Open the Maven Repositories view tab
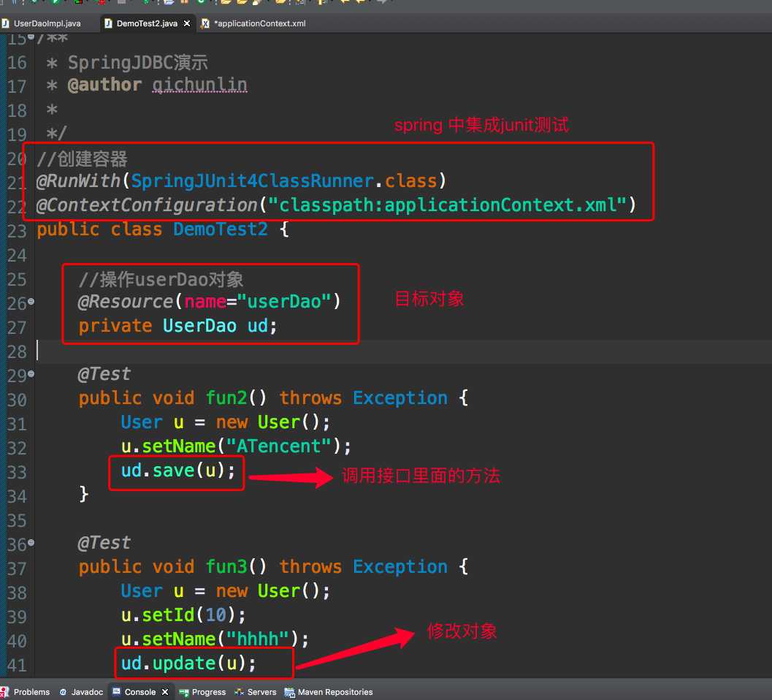 click(x=329, y=692)
